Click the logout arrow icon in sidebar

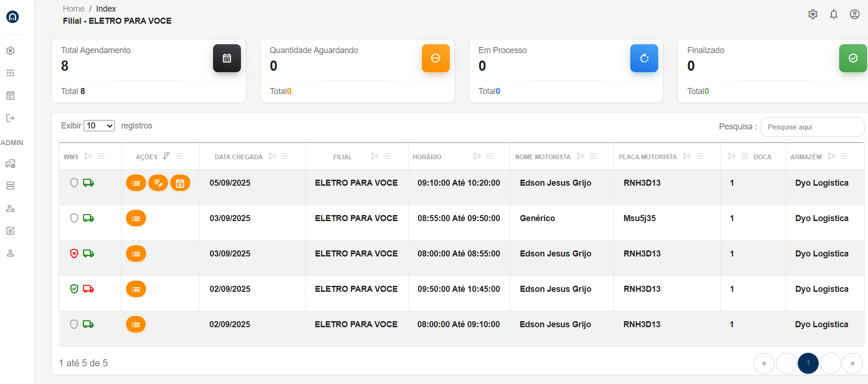pyautogui.click(x=10, y=118)
